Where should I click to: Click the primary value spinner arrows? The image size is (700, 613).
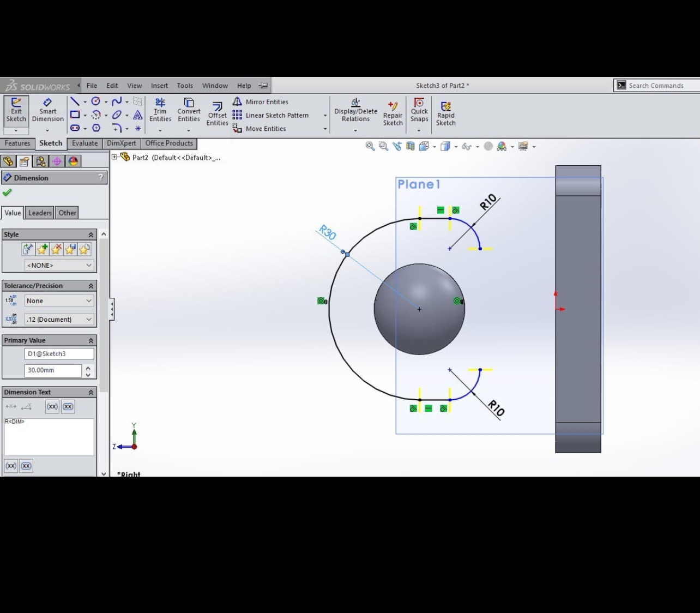point(88,371)
